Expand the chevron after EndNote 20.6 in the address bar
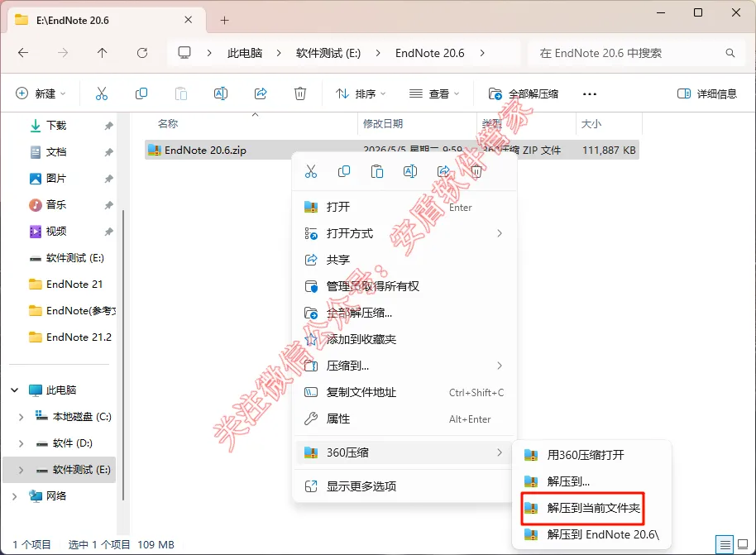The height and width of the screenshot is (555, 756). click(x=482, y=53)
